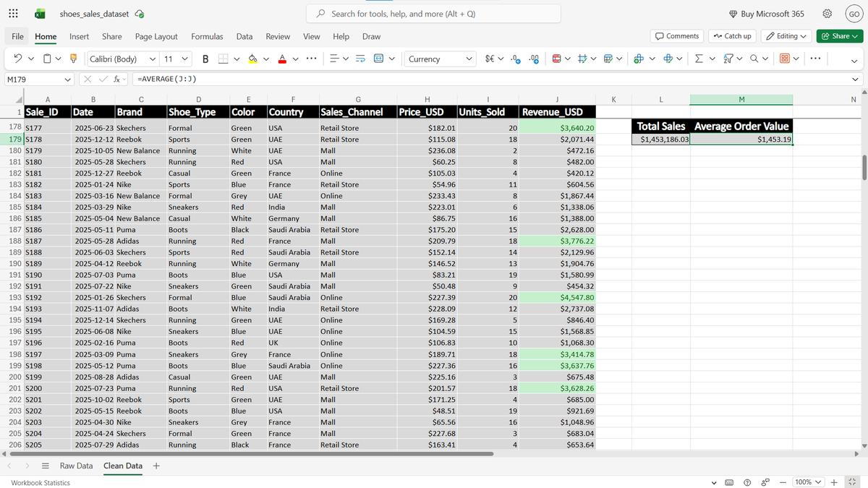Add a new sheet with plus
Screen dimensions: 868x488
click(156, 466)
